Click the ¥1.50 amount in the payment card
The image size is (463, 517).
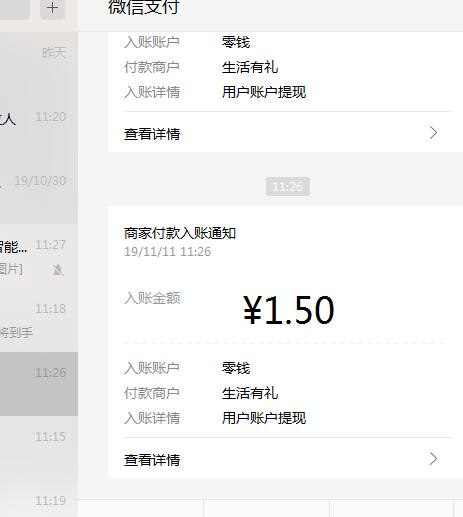(289, 310)
